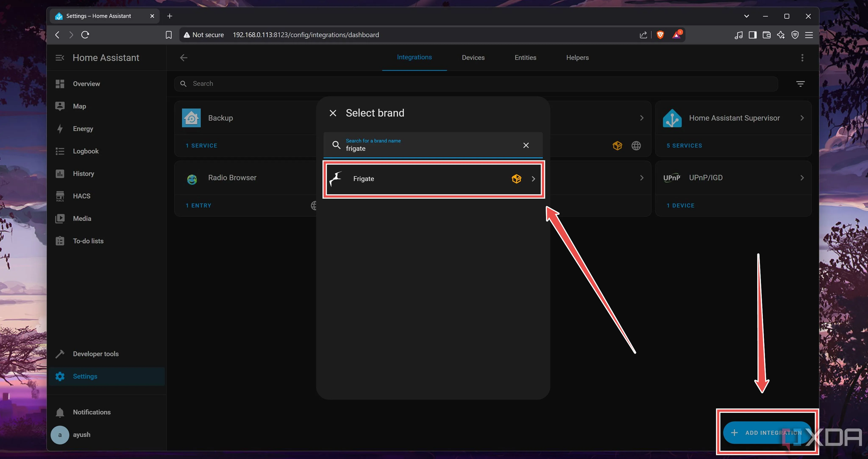Click the Brave Shields lion icon
The height and width of the screenshot is (459, 868).
(660, 35)
